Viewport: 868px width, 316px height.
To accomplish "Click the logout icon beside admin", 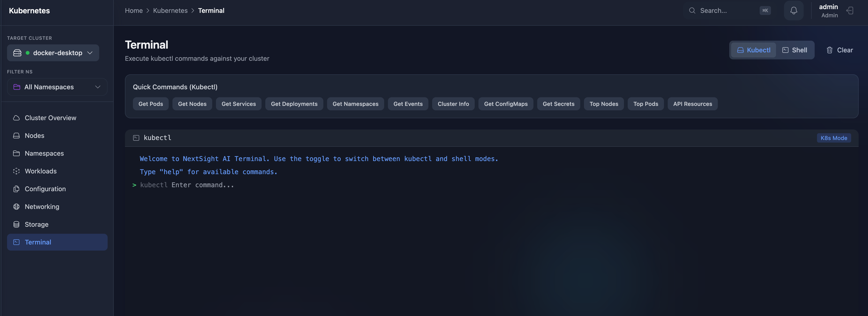I will click(x=850, y=11).
